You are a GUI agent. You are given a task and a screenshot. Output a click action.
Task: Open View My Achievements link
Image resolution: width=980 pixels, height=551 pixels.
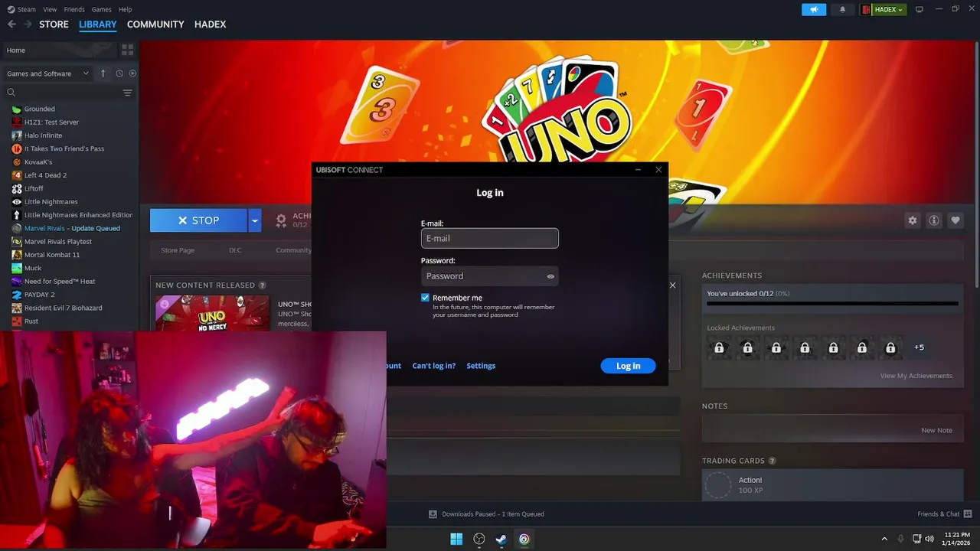coord(916,376)
